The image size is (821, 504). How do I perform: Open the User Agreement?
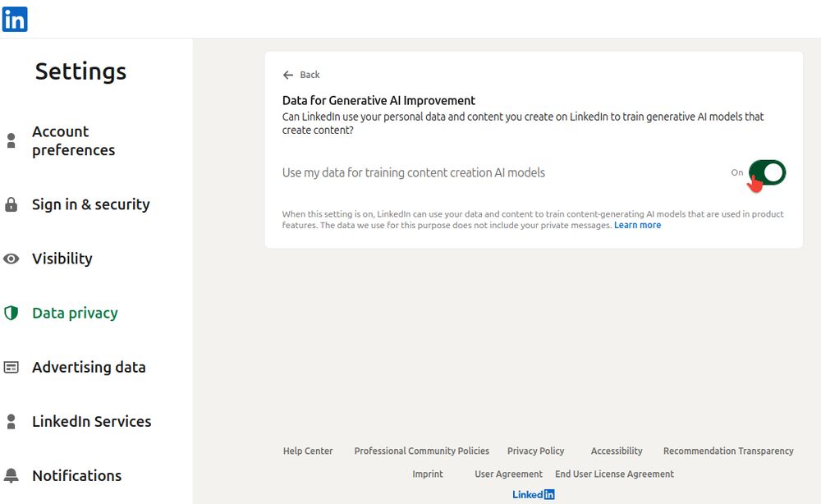508,474
